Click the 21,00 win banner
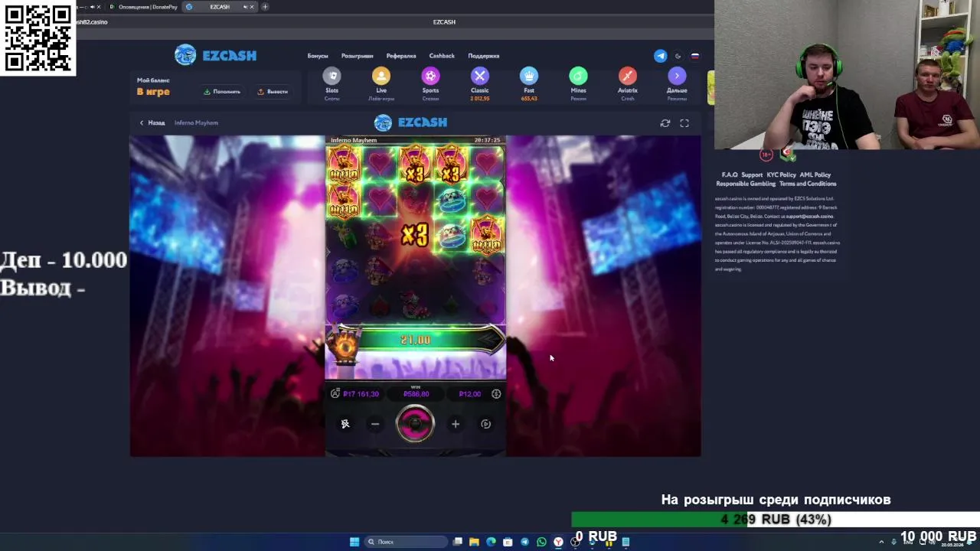 pyautogui.click(x=416, y=340)
